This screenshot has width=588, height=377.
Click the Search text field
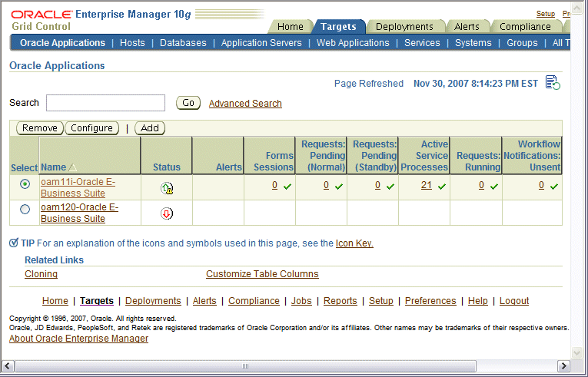click(x=105, y=103)
